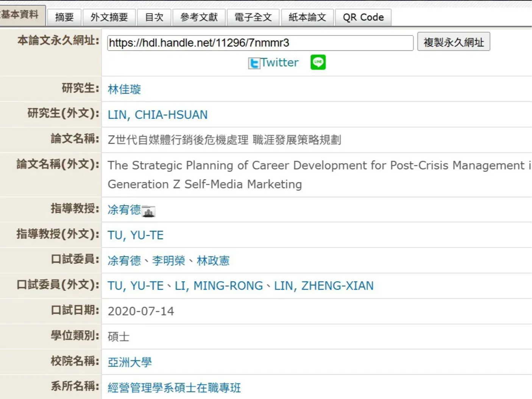Open advisor link TU, YU-TE
This screenshot has height=399, width=532.
(136, 235)
